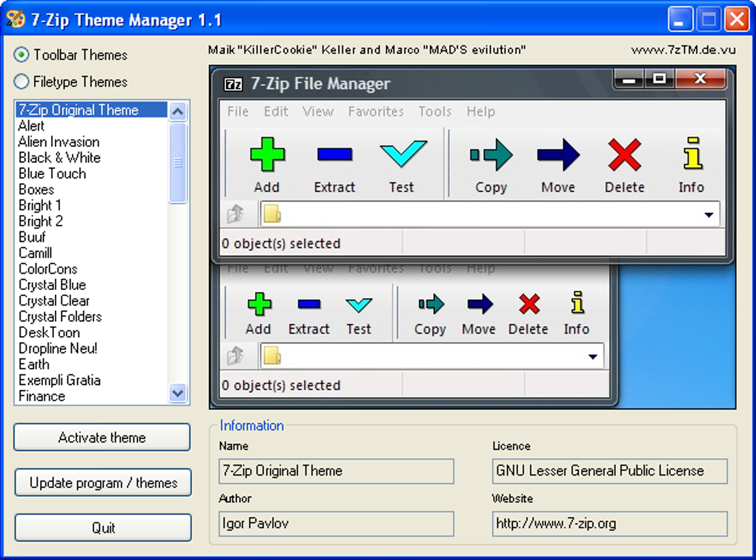Click the small Info icon in lower preview
The height and width of the screenshot is (560, 756).
coord(577,303)
